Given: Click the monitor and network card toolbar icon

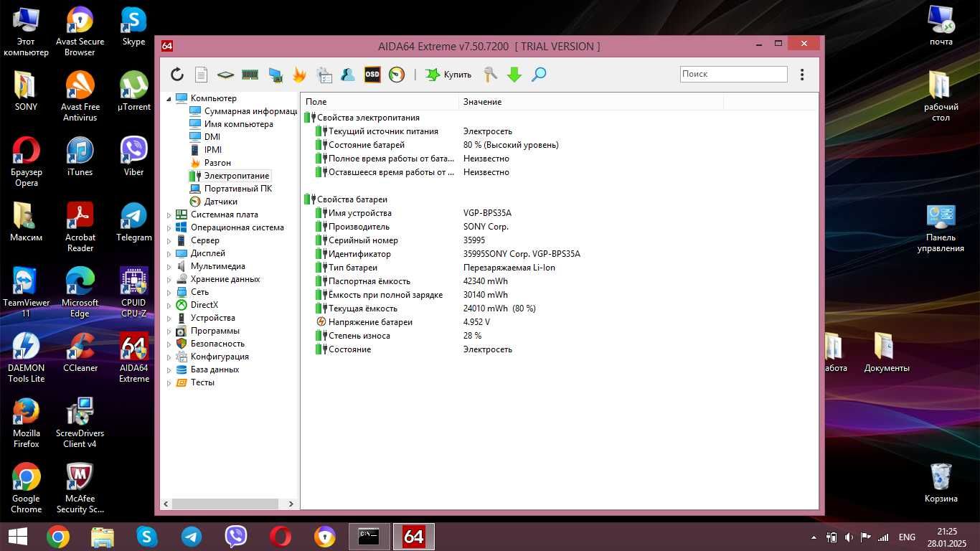Looking at the screenshot, I should [x=275, y=74].
